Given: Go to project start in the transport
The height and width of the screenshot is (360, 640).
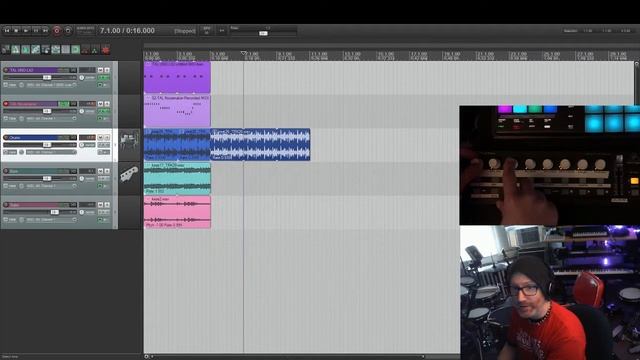Looking at the screenshot, I should [7, 31].
